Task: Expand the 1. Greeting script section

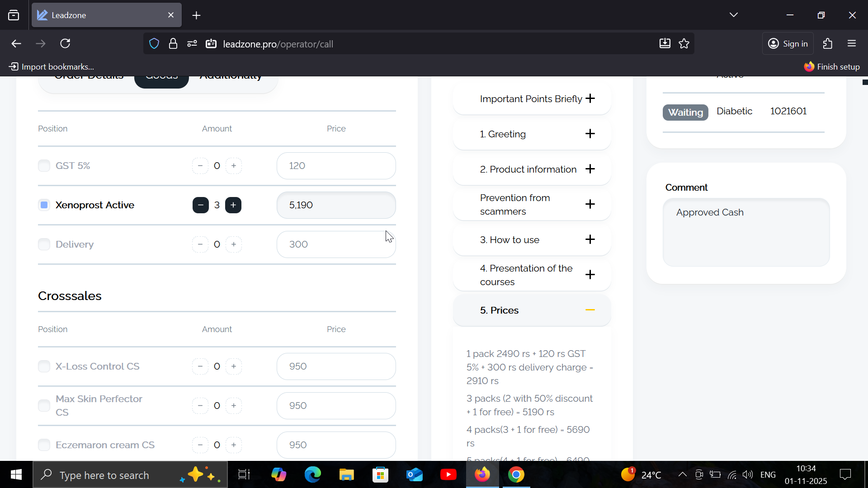Action: (x=590, y=134)
